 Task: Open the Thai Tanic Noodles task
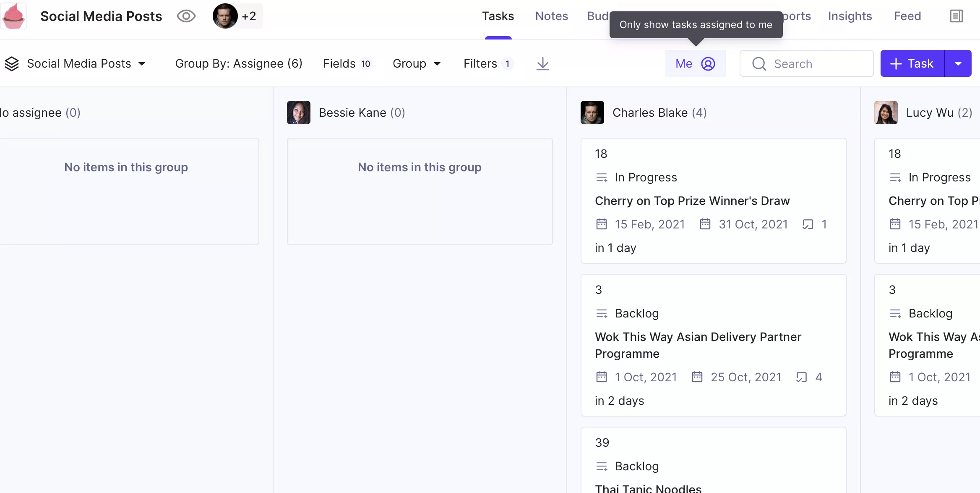pos(648,488)
